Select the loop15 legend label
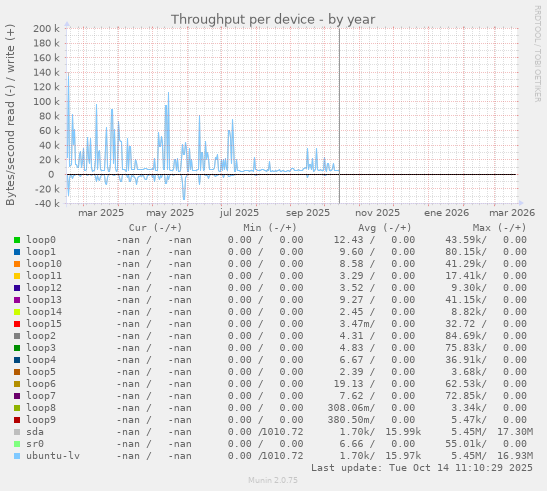The image size is (547, 491). point(44,324)
